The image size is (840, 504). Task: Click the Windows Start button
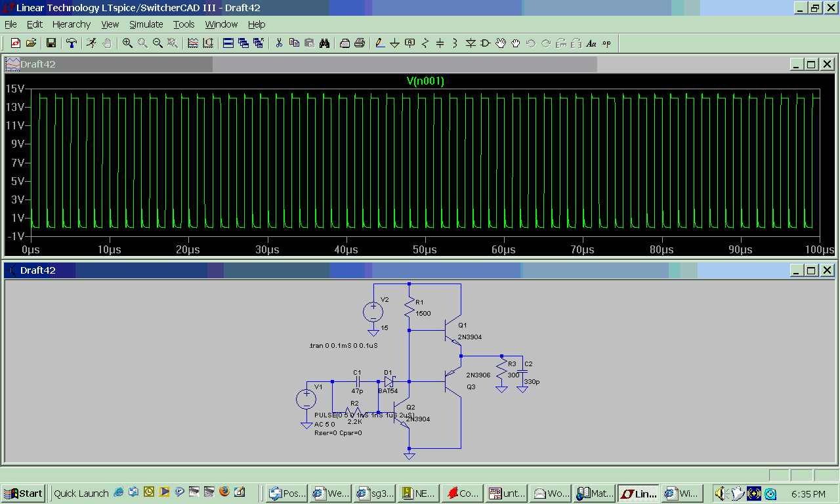coord(23,493)
